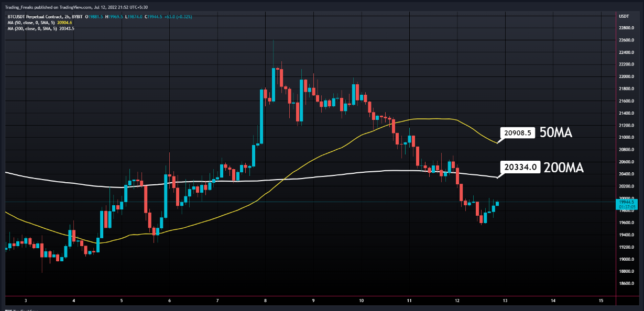Open the MA 50 indicator legend entry
The image size is (644, 311).
click(41, 23)
